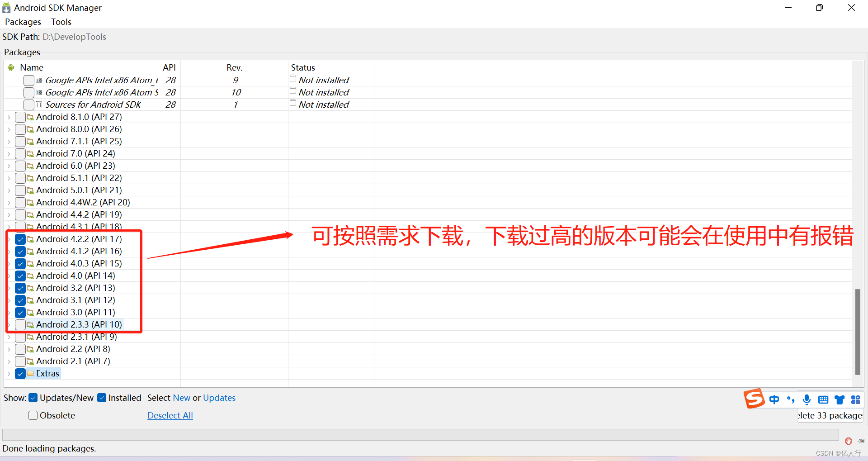Toggle the Updates/New show checkbox
Viewport: 868px width, 461px height.
tap(33, 398)
